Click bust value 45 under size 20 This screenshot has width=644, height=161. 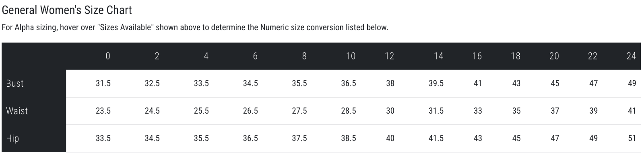(555, 84)
